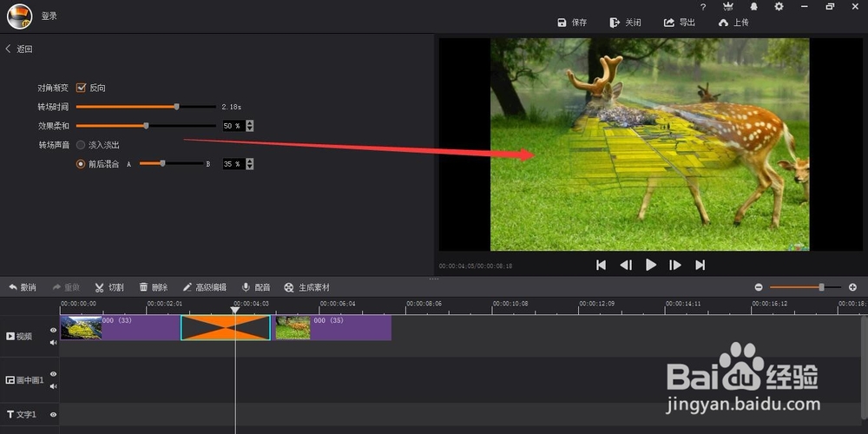Image resolution: width=868 pixels, height=434 pixels.
Task: Step back one frame in preview
Action: pos(626,265)
